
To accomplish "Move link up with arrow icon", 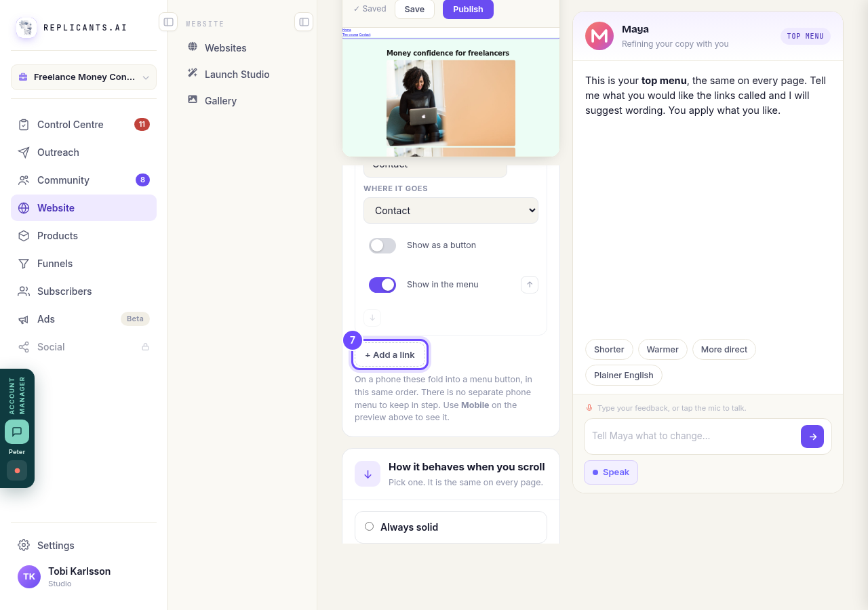I will click(x=530, y=285).
